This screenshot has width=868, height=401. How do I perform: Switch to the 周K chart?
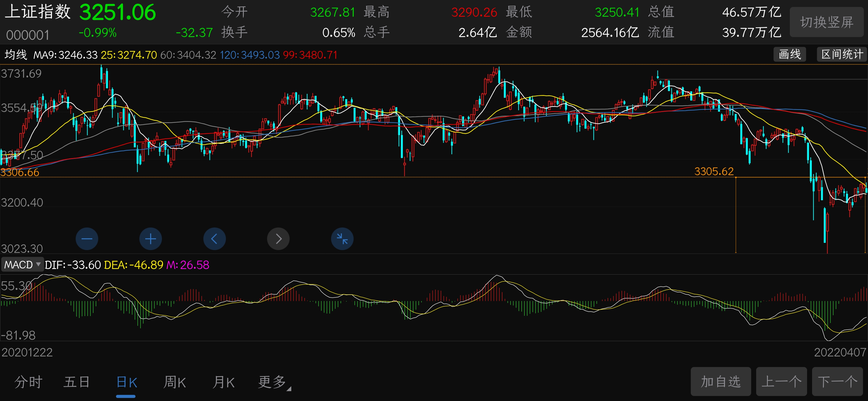174,382
